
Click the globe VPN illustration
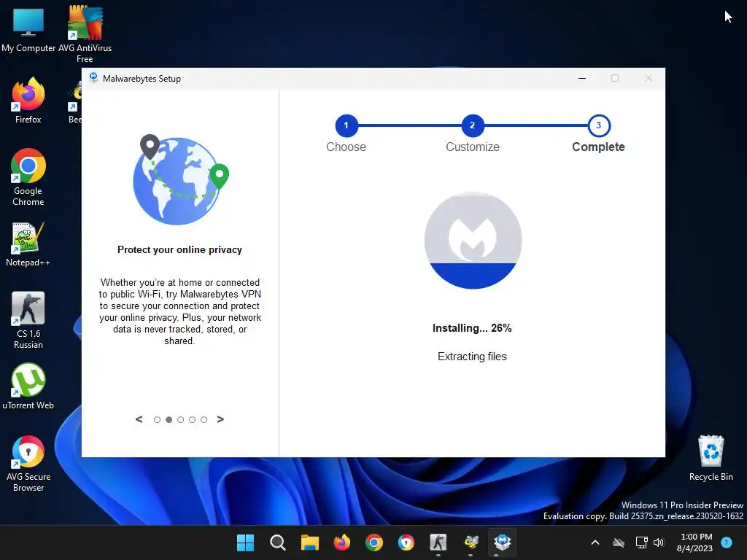click(x=180, y=179)
